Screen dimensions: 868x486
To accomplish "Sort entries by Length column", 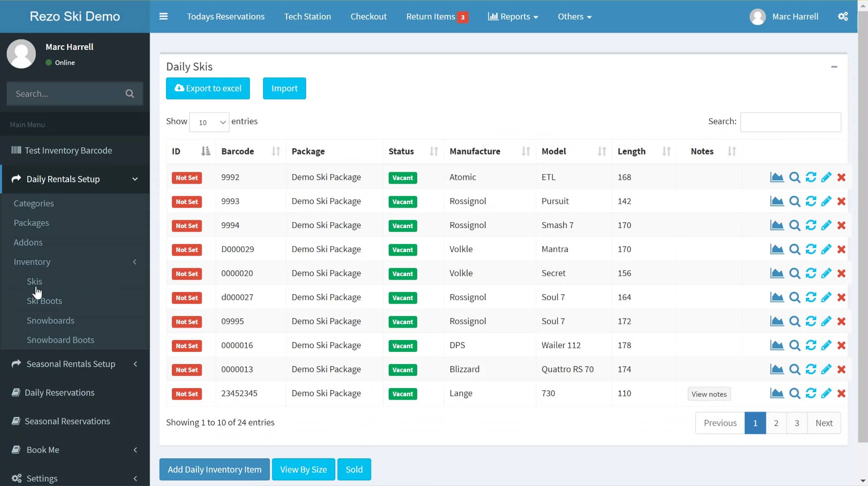I will (x=666, y=151).
